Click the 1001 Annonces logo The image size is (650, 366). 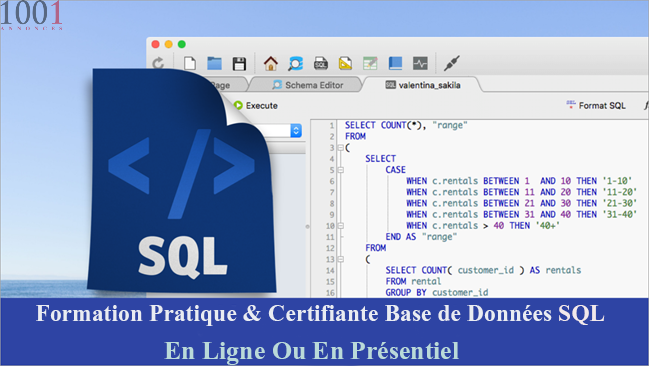click(32, 15)
